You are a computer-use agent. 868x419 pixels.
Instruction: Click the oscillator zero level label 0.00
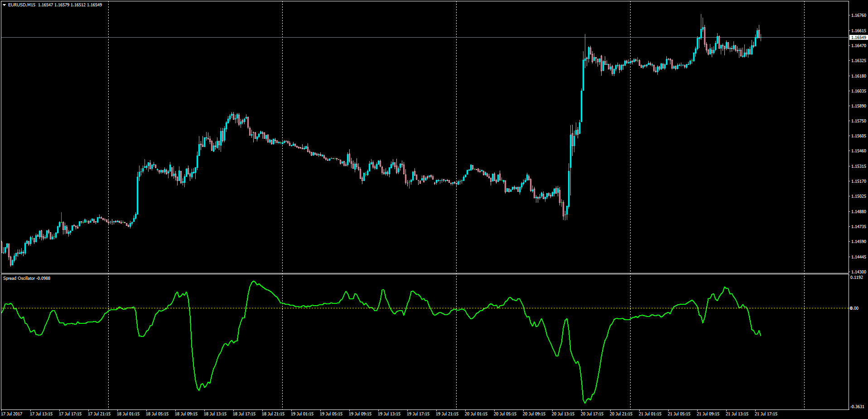pyautogui.click(x=854, y=308)
